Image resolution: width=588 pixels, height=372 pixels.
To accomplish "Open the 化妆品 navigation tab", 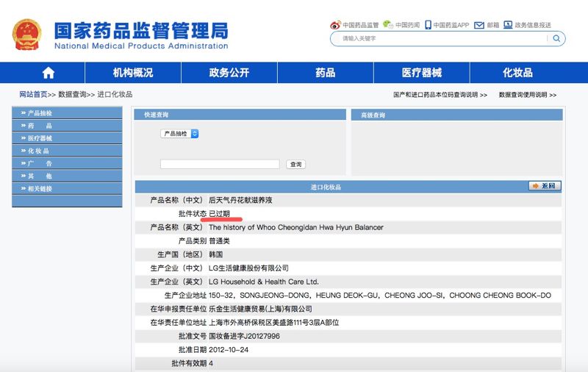I will point(518,73).
